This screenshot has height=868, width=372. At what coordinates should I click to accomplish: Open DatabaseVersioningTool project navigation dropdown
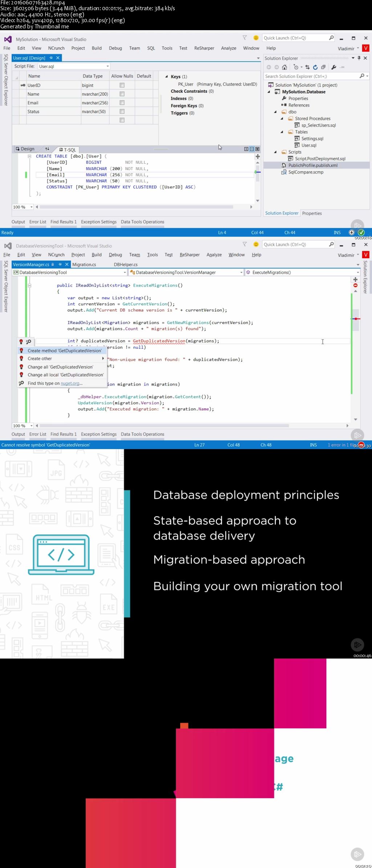click(x=125, y=272)
